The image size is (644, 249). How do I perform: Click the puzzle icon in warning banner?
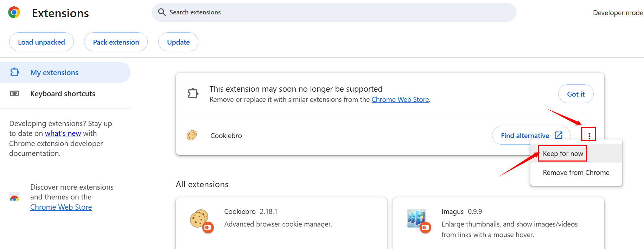pos(193,93)
